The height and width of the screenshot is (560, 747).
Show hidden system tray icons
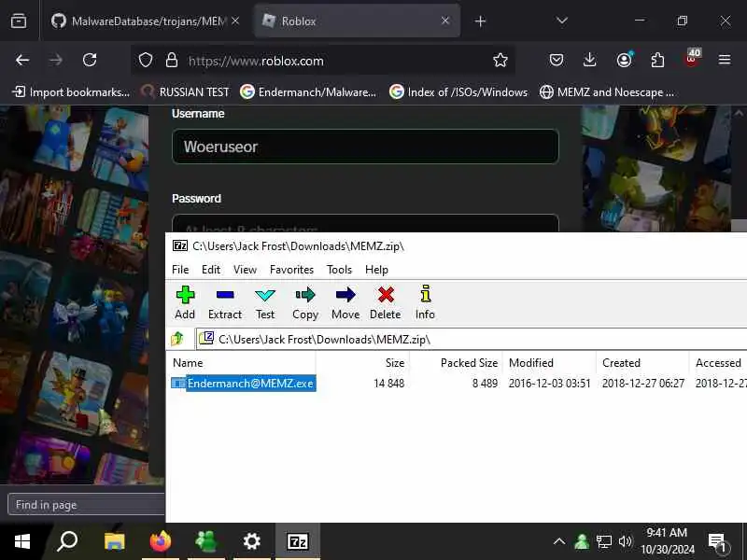click(559, 541)
